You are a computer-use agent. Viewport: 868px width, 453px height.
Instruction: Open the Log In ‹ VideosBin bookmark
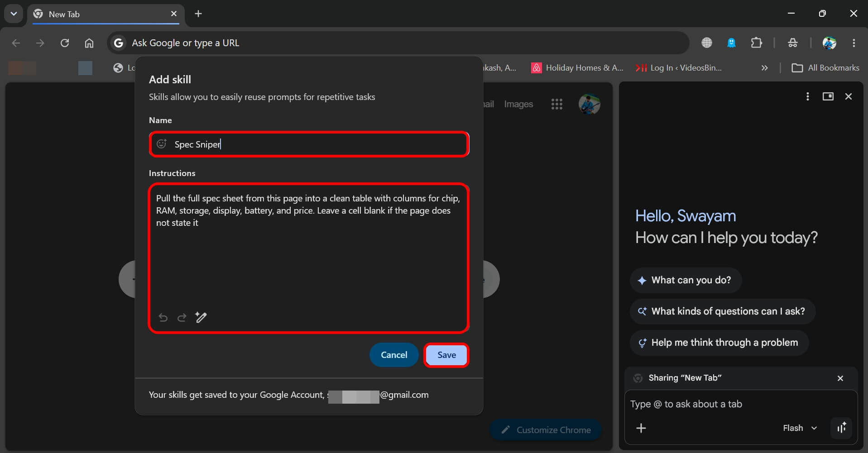678,68
